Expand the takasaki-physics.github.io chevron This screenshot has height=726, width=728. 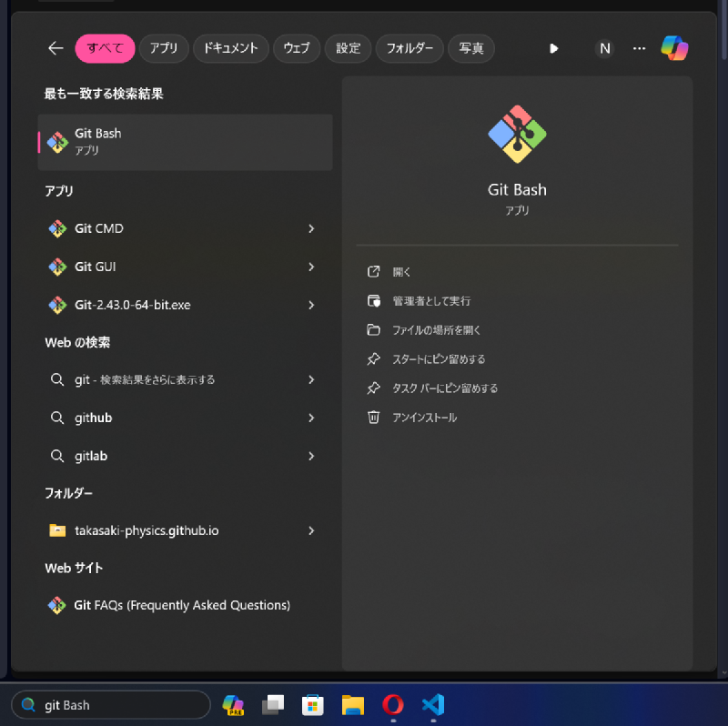[311, 530]
